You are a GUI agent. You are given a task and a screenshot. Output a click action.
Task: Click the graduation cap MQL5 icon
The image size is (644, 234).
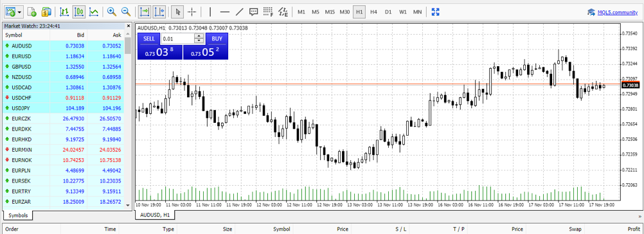pos(591,12)
